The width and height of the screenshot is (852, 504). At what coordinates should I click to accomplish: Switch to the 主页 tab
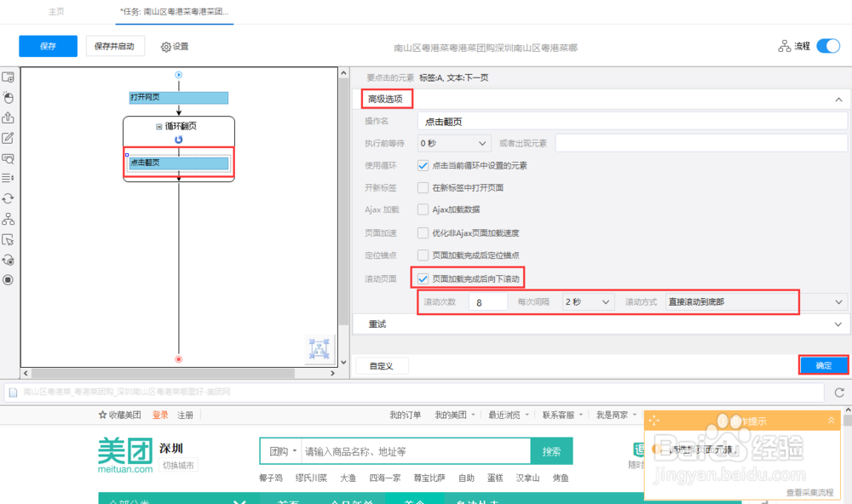click(56, 11)
